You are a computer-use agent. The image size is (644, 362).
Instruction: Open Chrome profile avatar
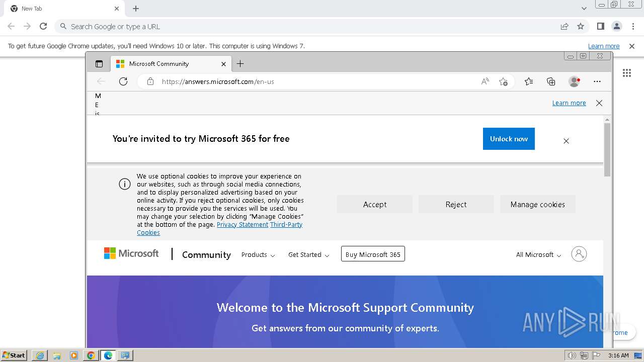click(617, 26)
